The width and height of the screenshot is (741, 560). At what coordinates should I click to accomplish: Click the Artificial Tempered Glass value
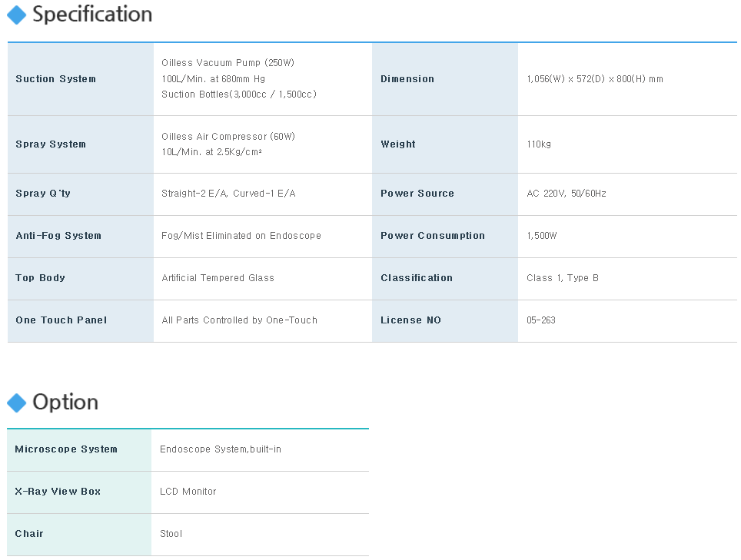click(x=218, y=277)
